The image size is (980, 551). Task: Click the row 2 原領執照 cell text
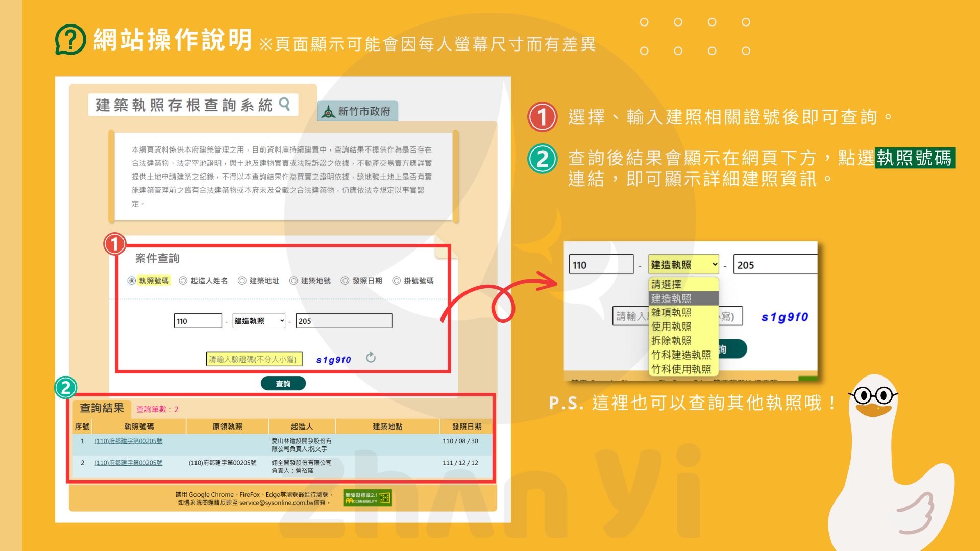click(x=223, y=463)
